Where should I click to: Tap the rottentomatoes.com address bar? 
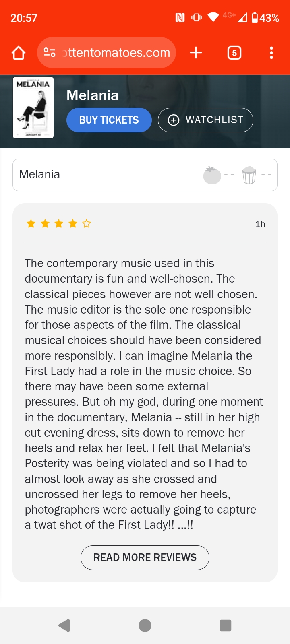click(116, 53)
